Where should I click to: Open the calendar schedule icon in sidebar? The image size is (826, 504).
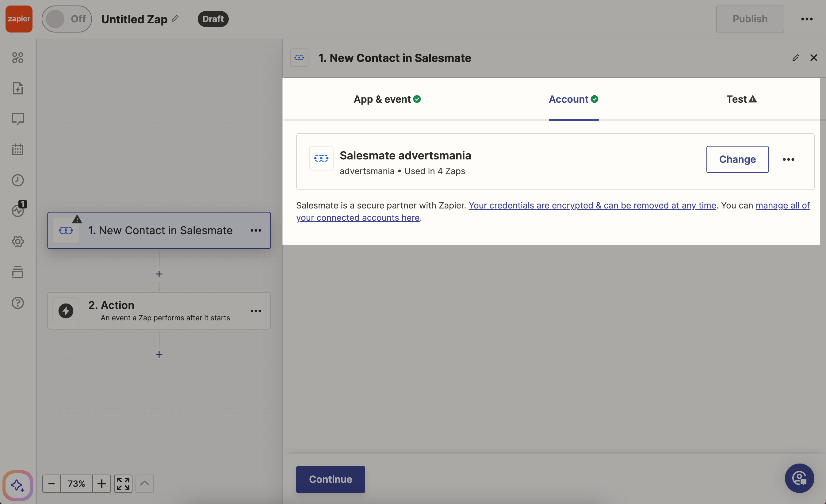tap(18, 150)
